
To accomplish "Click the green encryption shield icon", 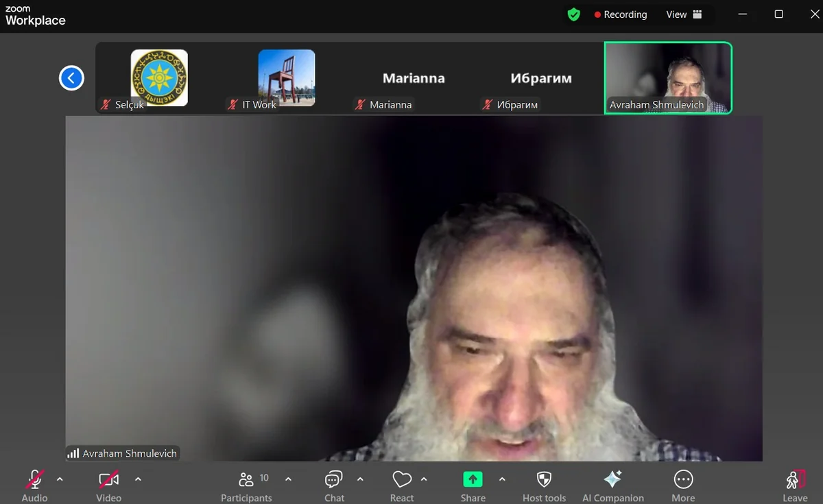I will (574, 14).
